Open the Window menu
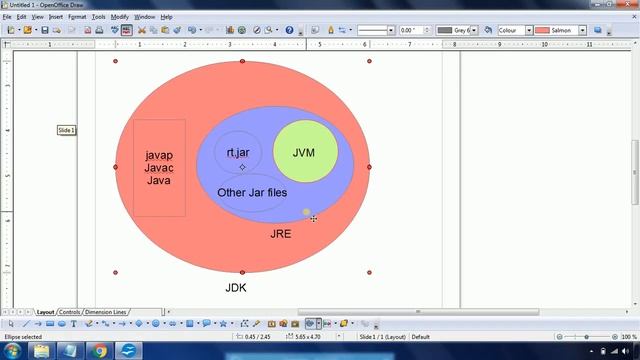Viewport: 640px width, 360px height. [144, 17]
